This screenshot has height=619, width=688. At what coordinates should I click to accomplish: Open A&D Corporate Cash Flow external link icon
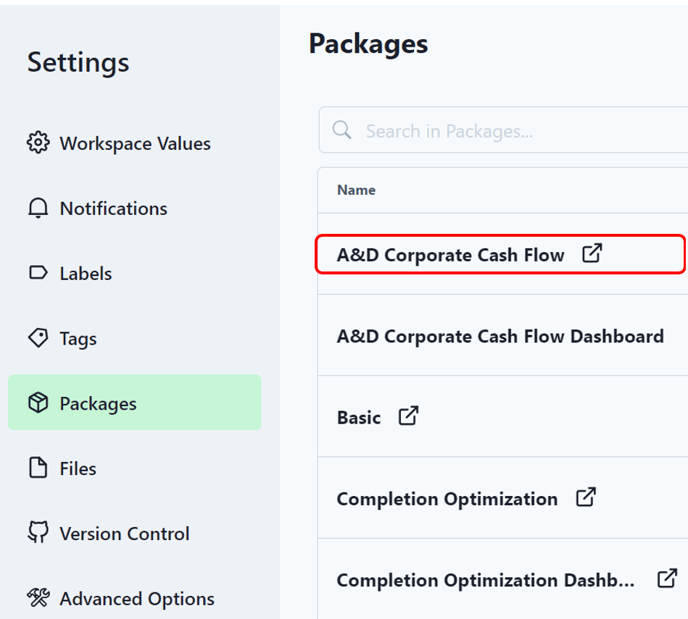point(592,253)
